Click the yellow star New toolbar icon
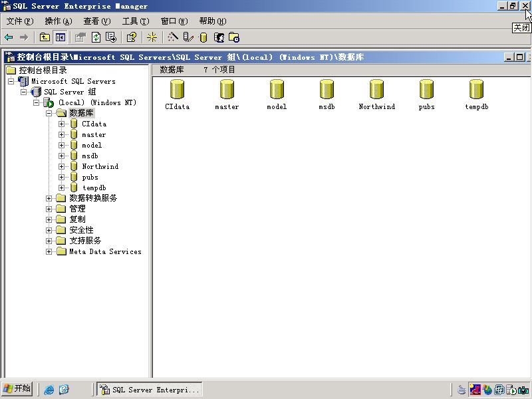Screen dimensions: 532x399 152,37
